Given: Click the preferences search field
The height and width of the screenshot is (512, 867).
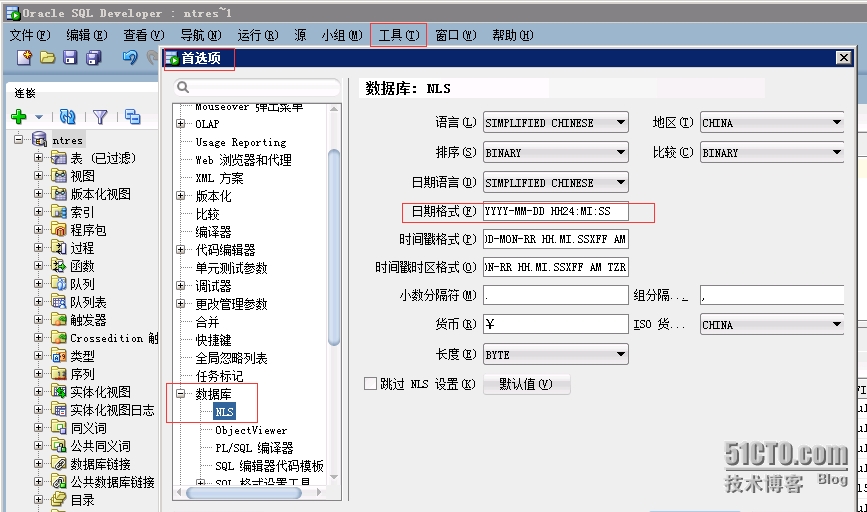Looking at the screenshot, I should pos(257,87).
